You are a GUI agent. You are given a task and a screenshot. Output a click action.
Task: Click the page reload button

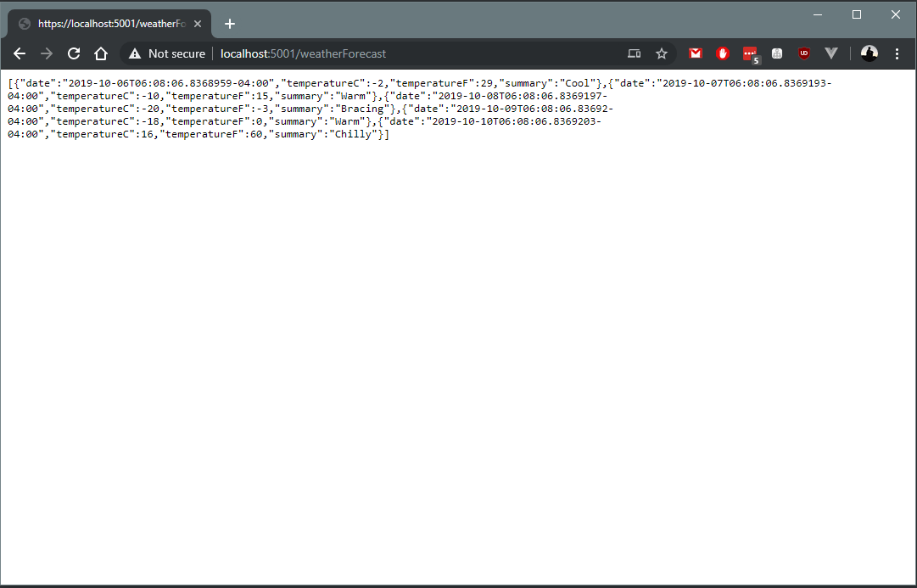pyautogui.click(x=73, y=53)
